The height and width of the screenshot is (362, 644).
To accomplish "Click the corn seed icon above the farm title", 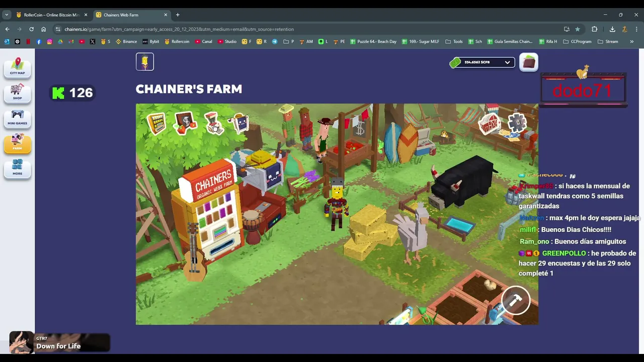I will click(145, 62).
